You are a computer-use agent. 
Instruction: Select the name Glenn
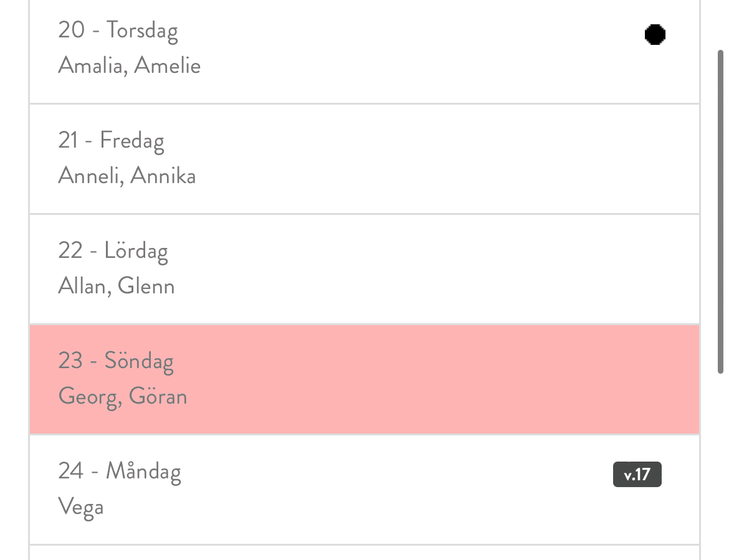point(146,286)
